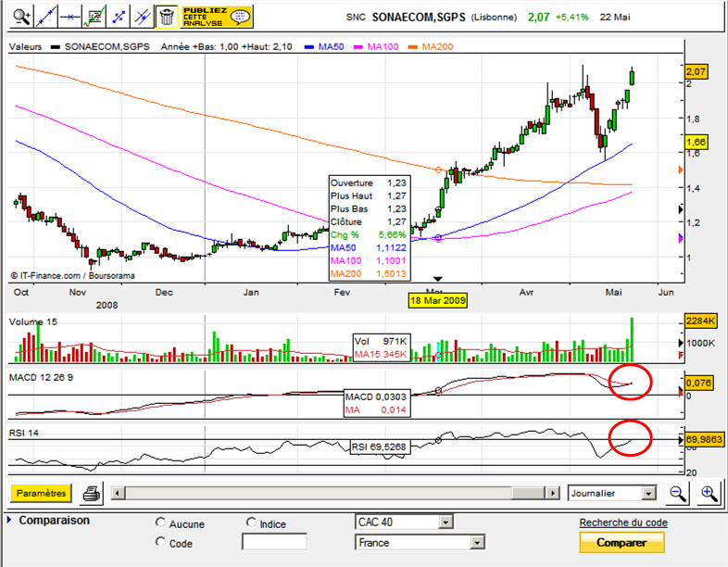Image resolution: width=728 pixels, height=567 pixels.
Task: Click the magenta MA100 color swatch
Action: coord(358,47)
